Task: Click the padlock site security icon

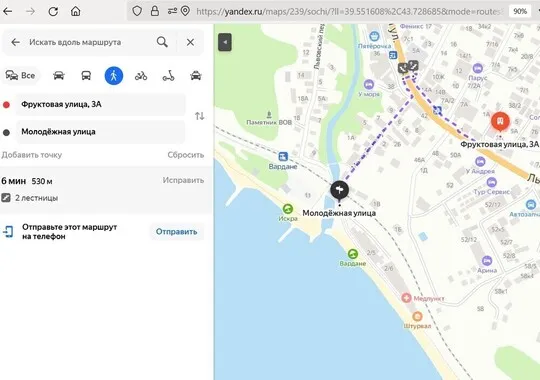Action: (x=155, y=11)
